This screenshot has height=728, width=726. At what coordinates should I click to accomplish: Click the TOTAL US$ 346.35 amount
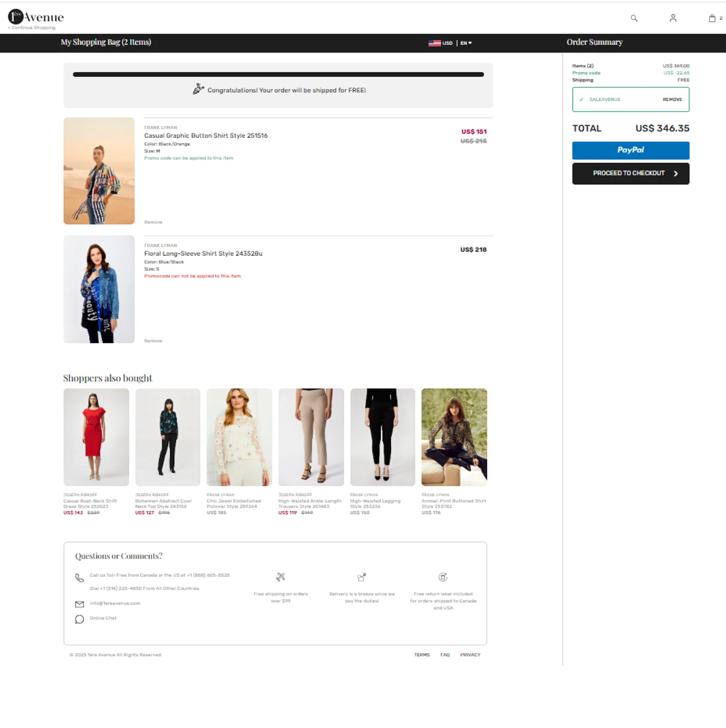click(x=662, y=128)
